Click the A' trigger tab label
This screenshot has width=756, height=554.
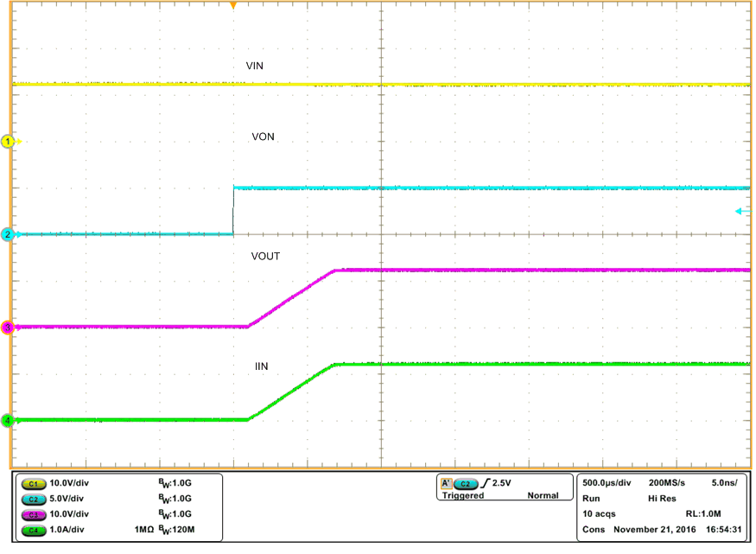pos(447,482)
